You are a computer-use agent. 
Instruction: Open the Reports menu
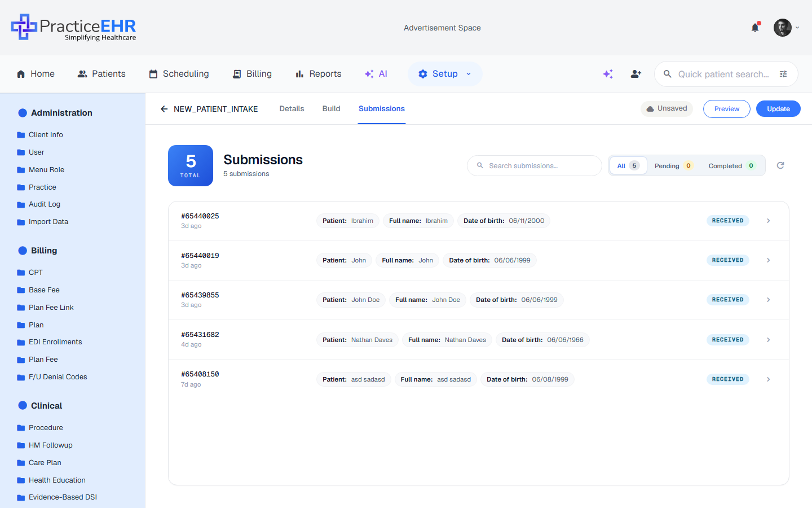[319, 74]
